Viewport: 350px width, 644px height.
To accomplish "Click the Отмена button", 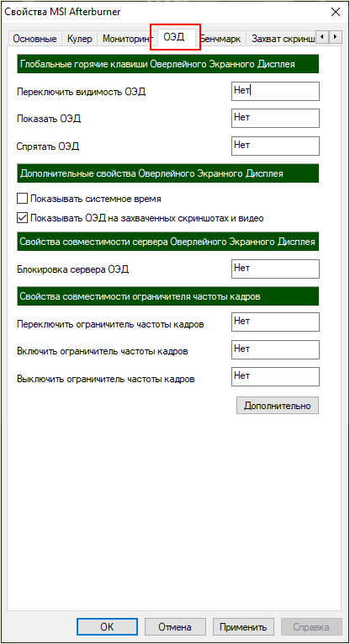I will click(175, 627).
